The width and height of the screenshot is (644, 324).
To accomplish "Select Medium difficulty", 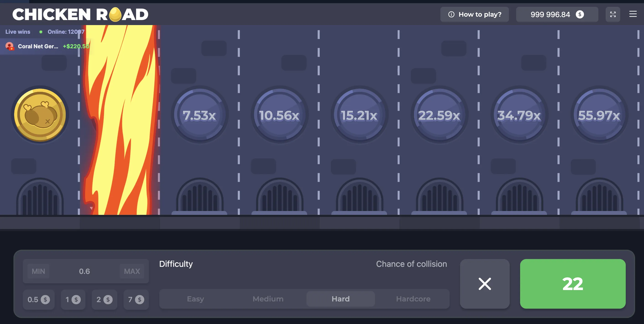I will 268,299.
